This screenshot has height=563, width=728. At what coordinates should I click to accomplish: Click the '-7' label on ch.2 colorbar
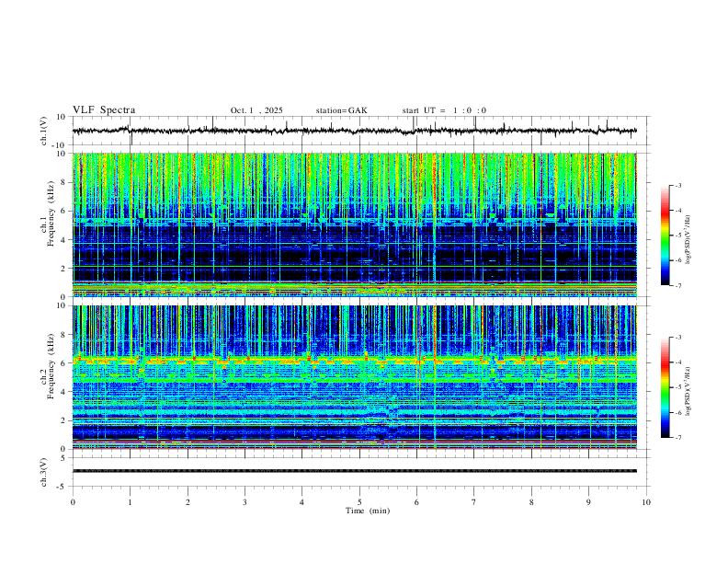pyautogui.click(x=677, y=437)
